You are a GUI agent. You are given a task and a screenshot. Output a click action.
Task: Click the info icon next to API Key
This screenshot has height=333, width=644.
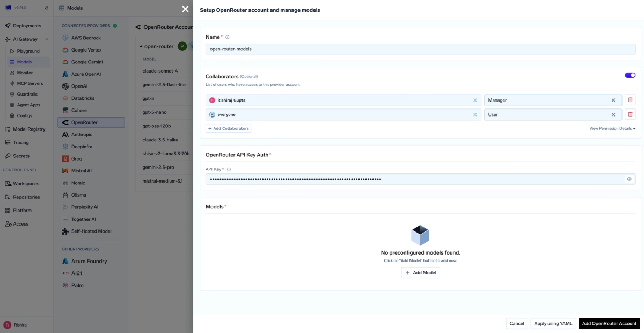pos(229,169)
